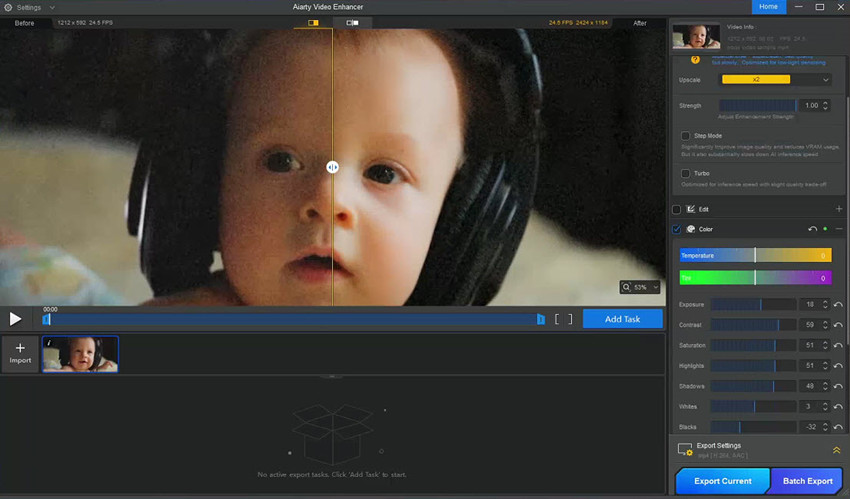This screenshot has height=499, width=850.
Task: Reset Highlights with its undo icon
Action: 838,366
